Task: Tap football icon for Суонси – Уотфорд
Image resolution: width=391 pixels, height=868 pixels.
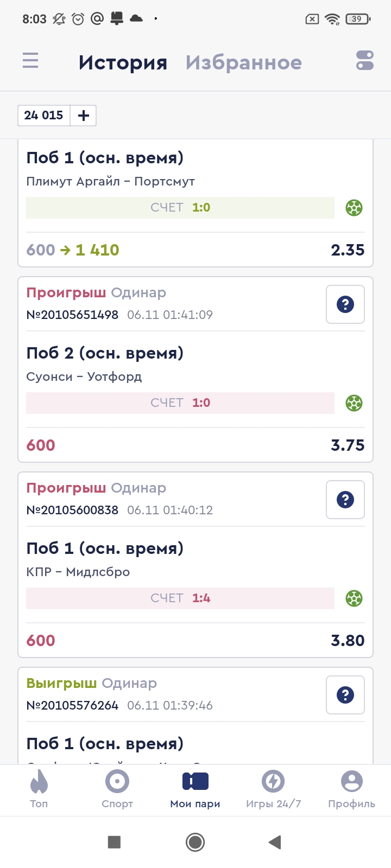Action: point(354,403)
